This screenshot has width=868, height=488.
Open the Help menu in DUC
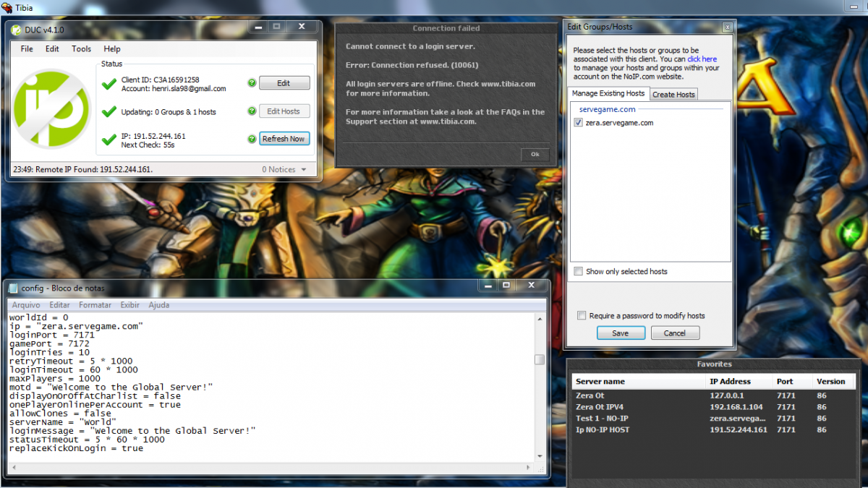pos(112,49)
